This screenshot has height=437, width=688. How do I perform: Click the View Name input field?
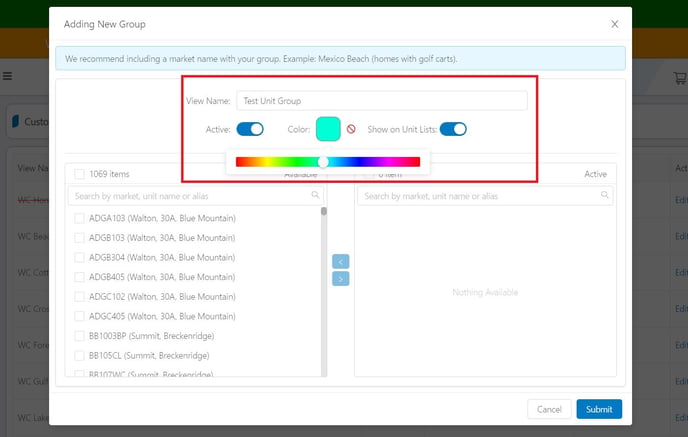pos(382,101)
